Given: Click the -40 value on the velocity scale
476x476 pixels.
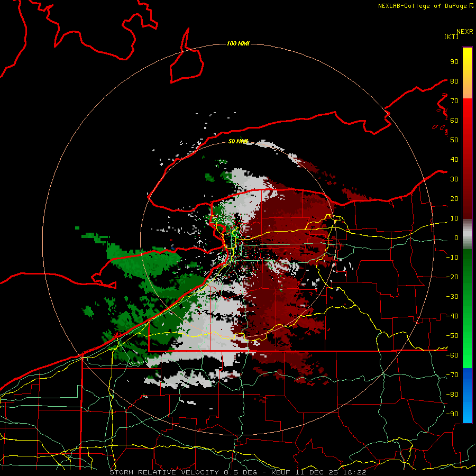Looking at the screenshot, I should pos(452,316).
